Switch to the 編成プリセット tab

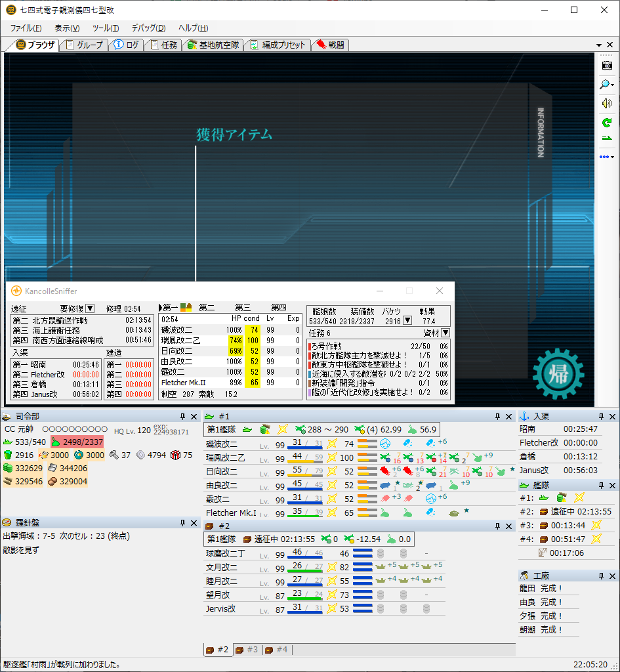(x=278, y=45)
